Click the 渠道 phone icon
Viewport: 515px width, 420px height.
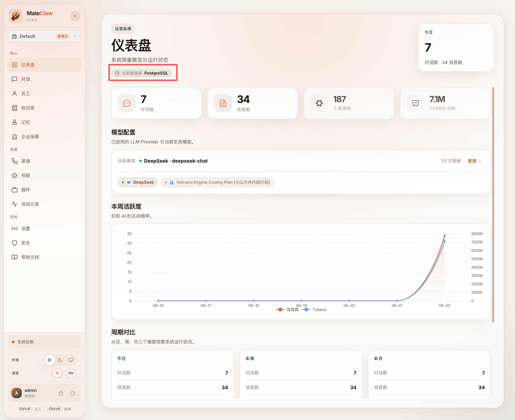15,161
